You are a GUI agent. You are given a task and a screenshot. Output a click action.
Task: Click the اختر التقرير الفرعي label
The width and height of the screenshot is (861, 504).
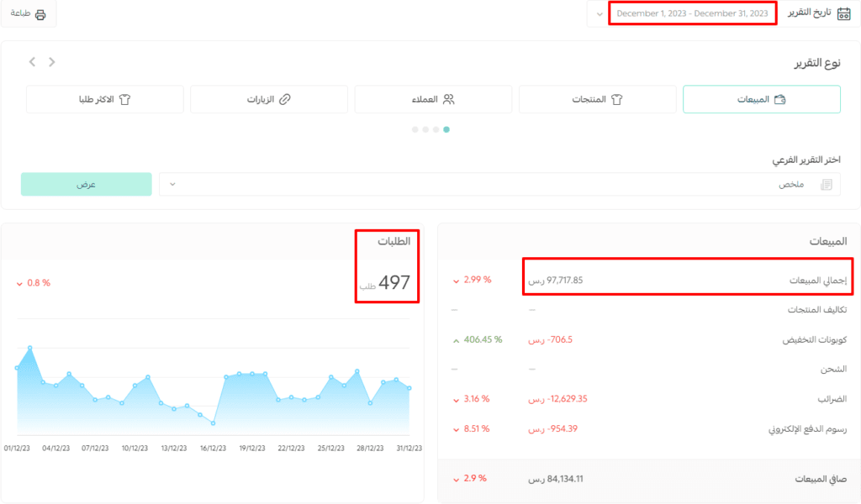tap(806, 160)
